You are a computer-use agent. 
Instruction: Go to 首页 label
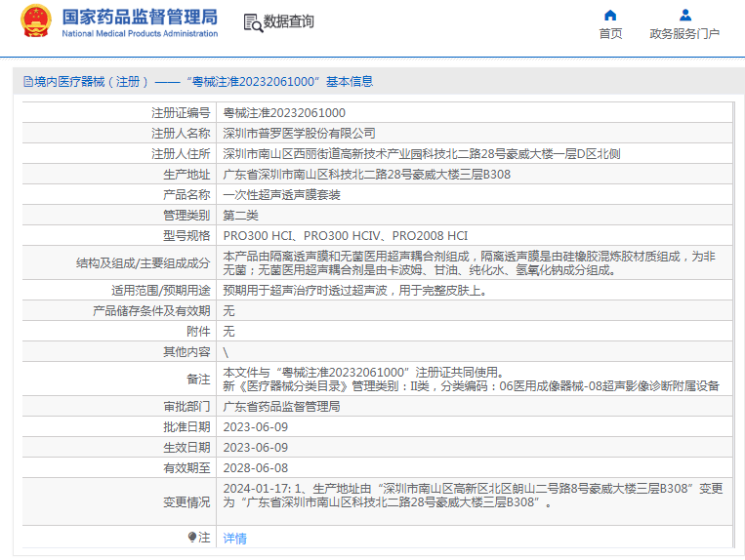pyautogui.click(x=610, y=34)
